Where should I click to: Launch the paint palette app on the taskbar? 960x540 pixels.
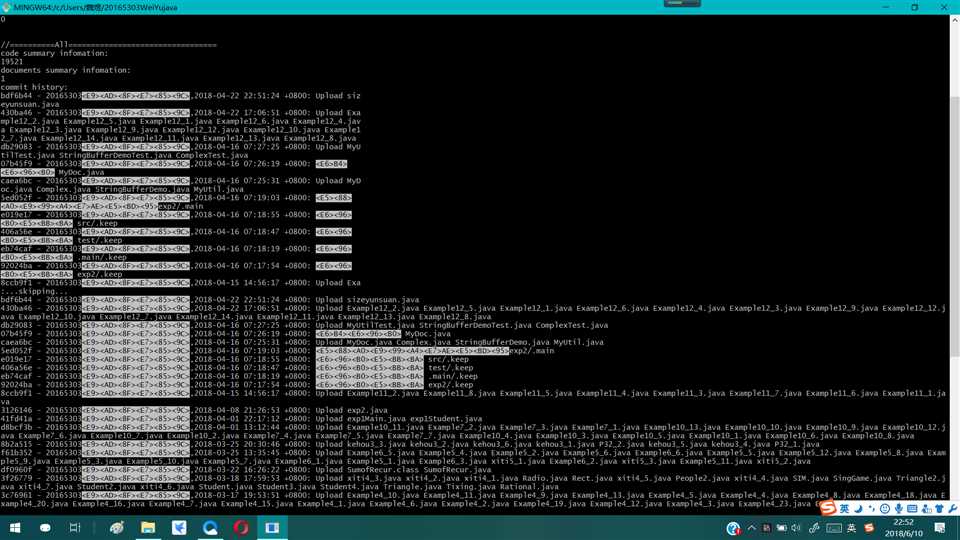[117, 527]
